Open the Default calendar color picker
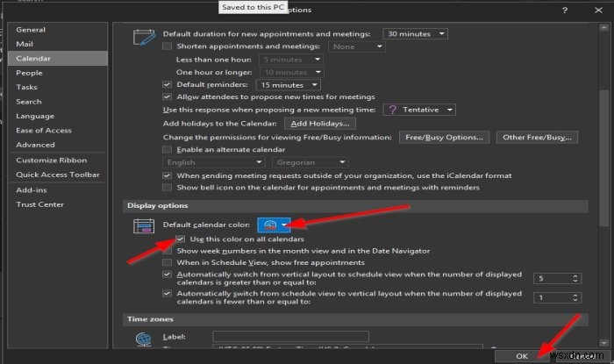614x364 pixels. point(274,225)
